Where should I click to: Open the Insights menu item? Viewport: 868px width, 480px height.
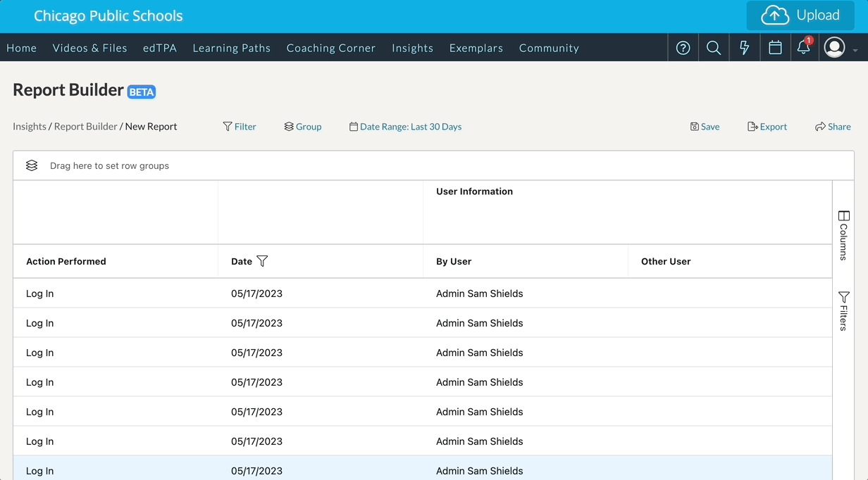tap(412, 48)
